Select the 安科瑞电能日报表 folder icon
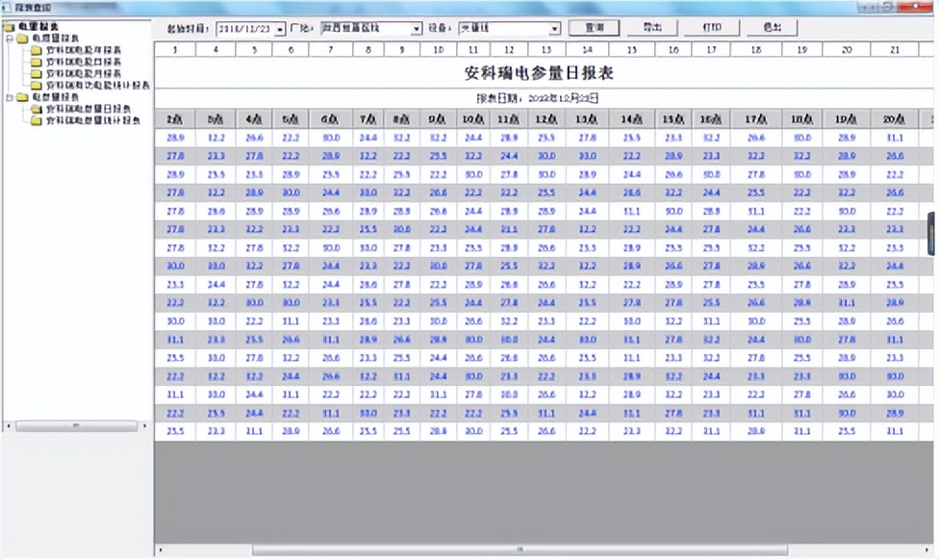The height and width of the screenshot is (560, 939). point(36,62)
